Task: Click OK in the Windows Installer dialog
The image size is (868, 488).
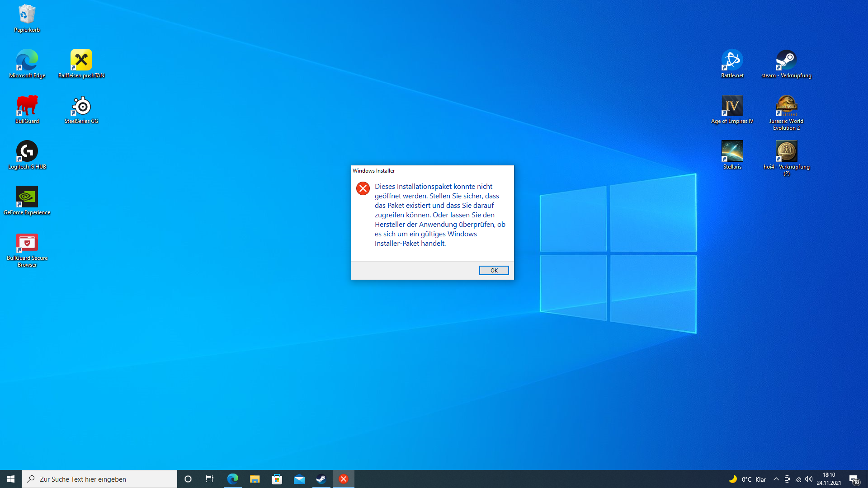Action: pos(494,270)
